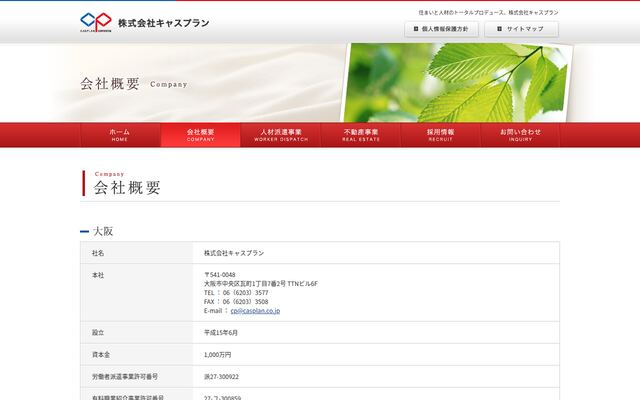Click the large 会社概要 page title
640x400 pixels.
[x=127, y=188]
